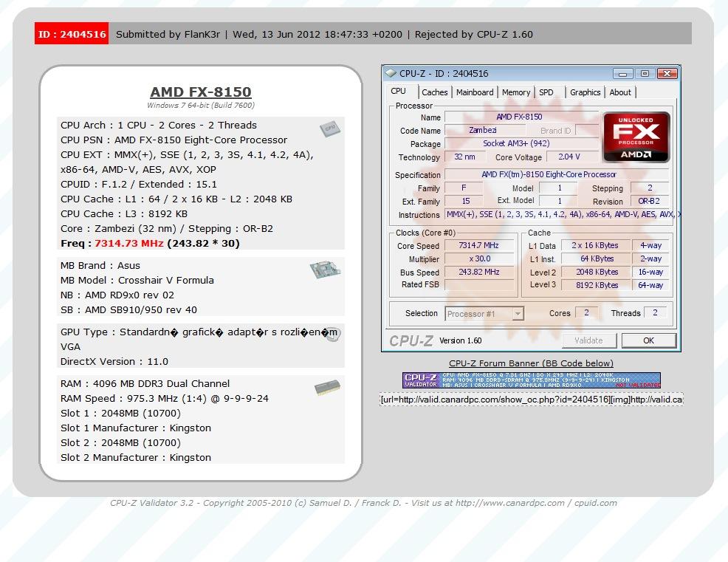Click the 64-way Level 3 associativity value
This screenshot has height=562, width=728.
pyautogui.click(x=650, y=285)
